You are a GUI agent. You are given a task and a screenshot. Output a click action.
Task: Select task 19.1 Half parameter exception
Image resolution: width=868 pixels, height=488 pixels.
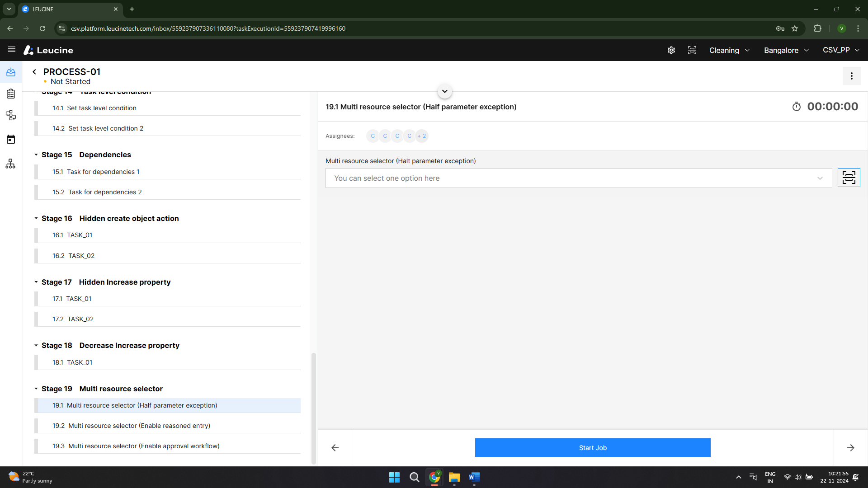[167, 405]
